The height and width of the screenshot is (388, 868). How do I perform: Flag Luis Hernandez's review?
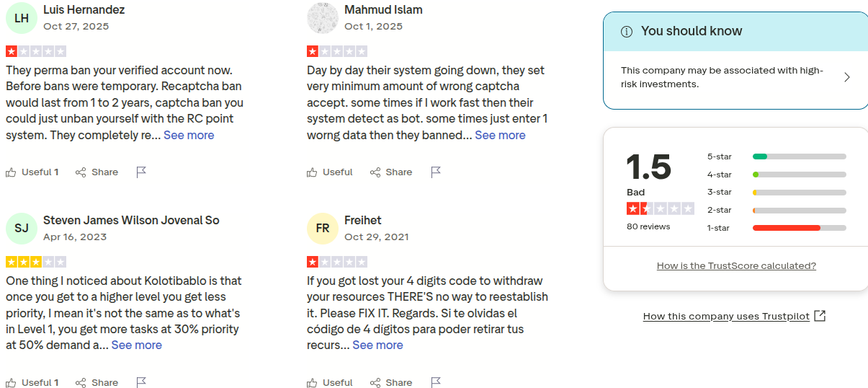coord(142,172)
